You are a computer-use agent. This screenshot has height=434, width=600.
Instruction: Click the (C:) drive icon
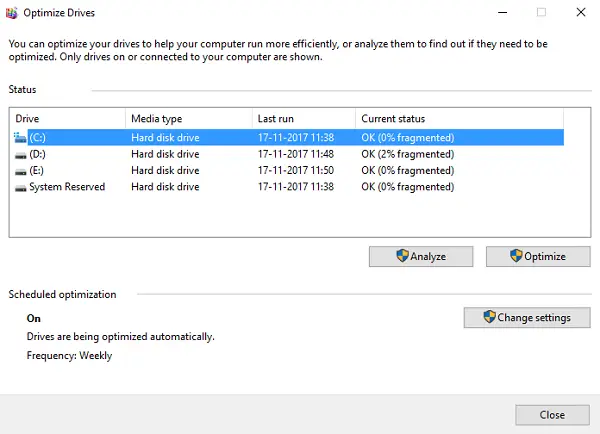(x=21, y=138)
